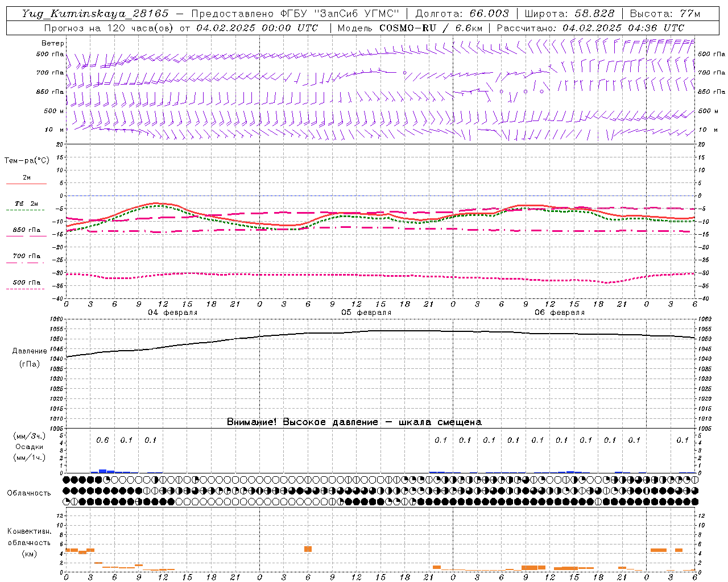Click the 06 февраля date label
This screenshot has width=728, height=582.
tap(560, 313)
